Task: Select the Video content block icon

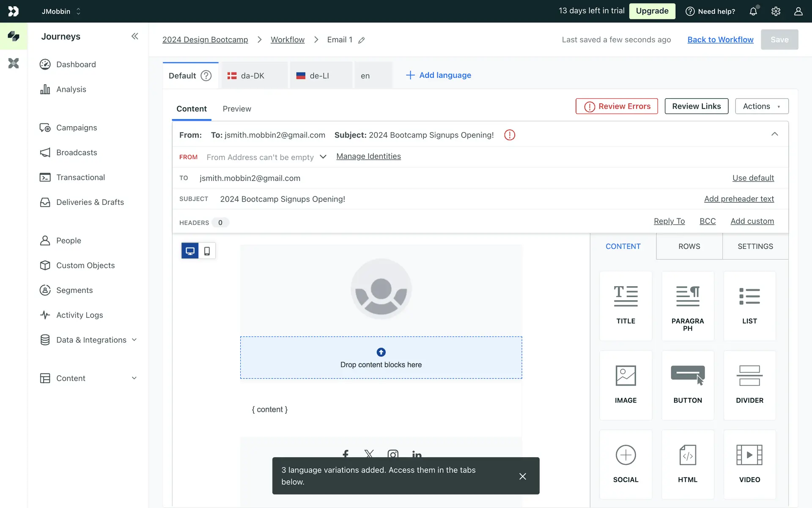Action: tap(749, 455)
